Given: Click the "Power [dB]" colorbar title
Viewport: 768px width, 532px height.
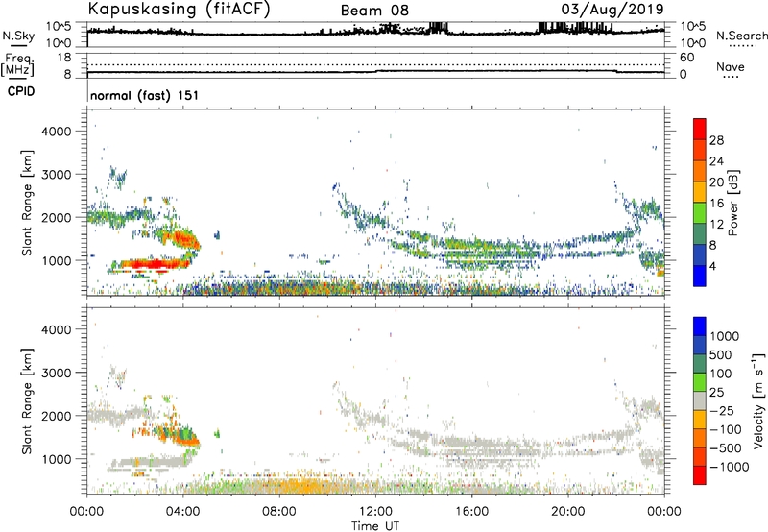Looking at the screenshot, I should pyautogui.click(x=733, y=203).
